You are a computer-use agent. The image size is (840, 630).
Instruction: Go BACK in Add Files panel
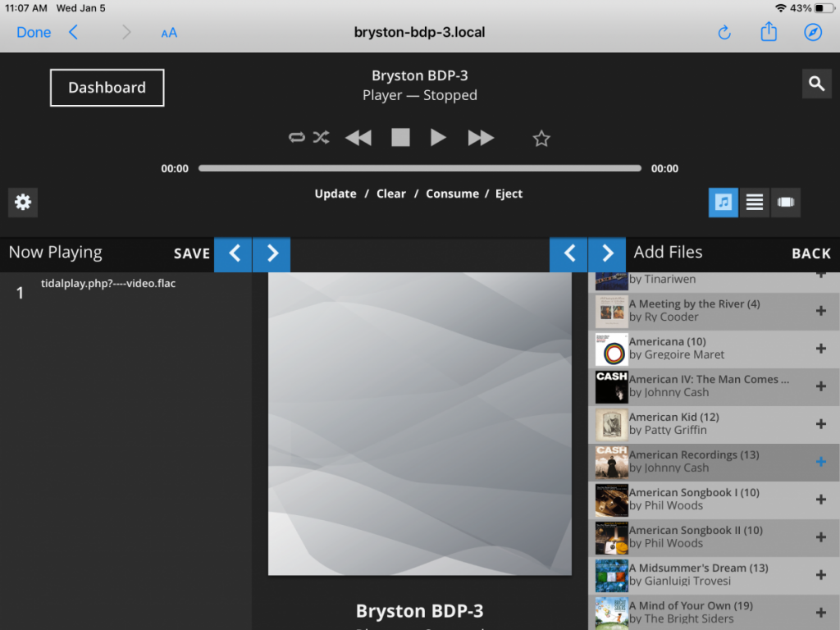811,253
